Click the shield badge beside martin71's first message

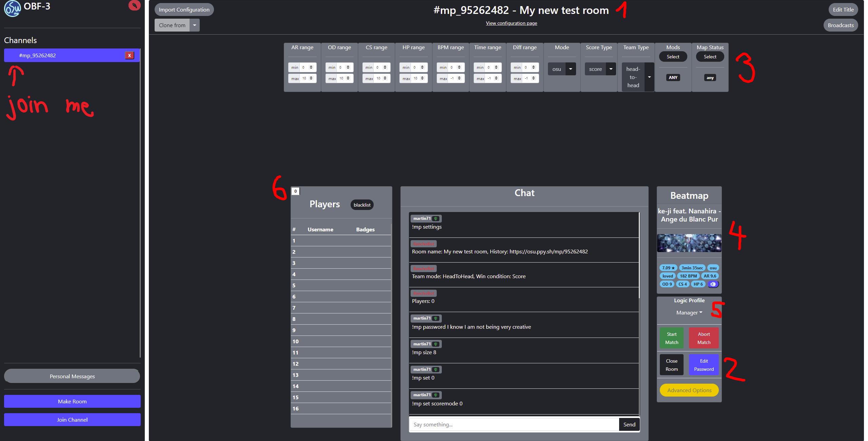436,219
